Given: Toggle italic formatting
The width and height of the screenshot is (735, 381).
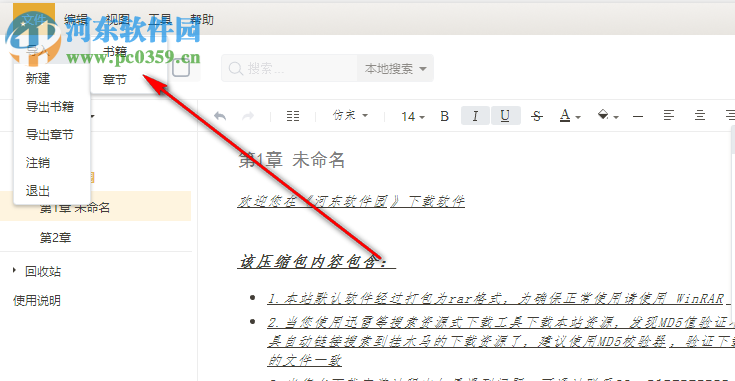Looking at the screenshot, I should click(x=475, y=116).
